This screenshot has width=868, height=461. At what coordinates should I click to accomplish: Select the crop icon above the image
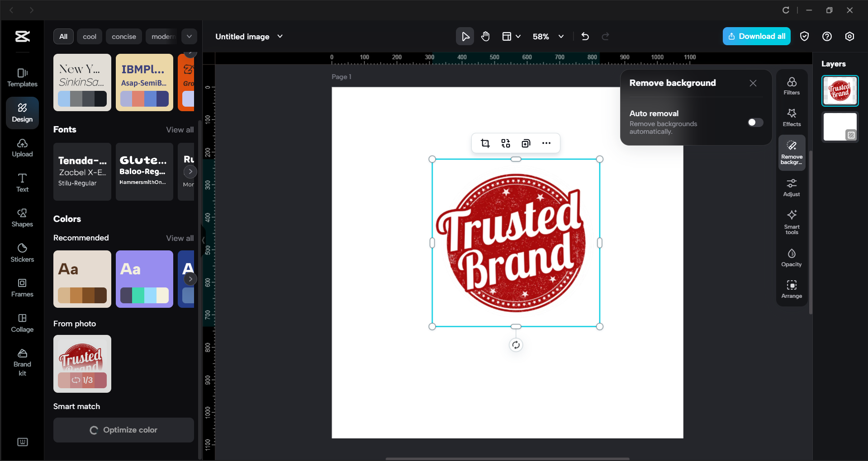pos(485,143)
